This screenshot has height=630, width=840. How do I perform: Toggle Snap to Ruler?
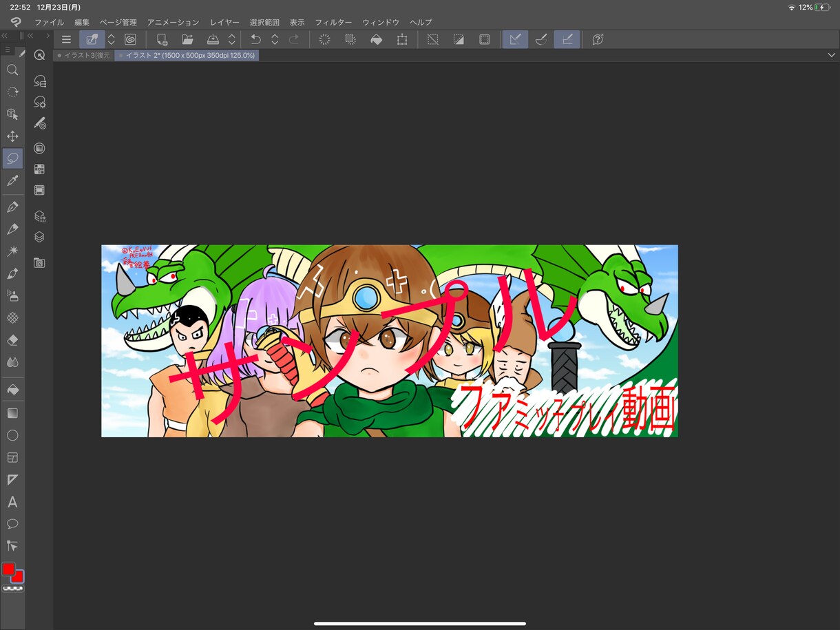click(515, 39)
